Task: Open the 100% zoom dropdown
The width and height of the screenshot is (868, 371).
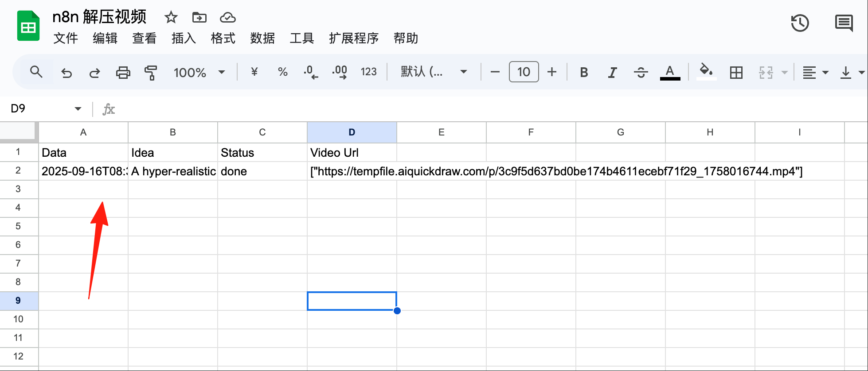Action: (199, 72)
